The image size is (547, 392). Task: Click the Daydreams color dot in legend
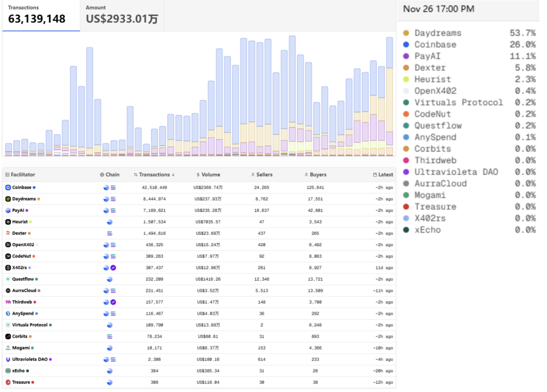(406, 33)
